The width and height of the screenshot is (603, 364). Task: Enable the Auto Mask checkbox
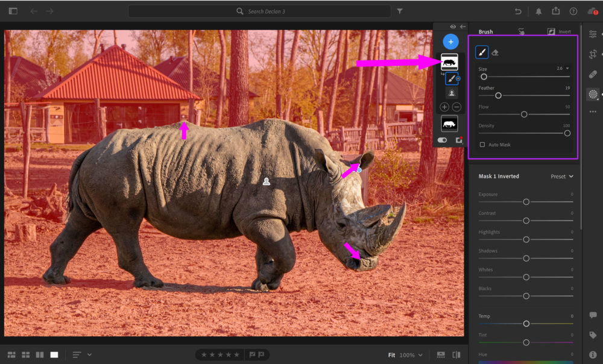482,145
